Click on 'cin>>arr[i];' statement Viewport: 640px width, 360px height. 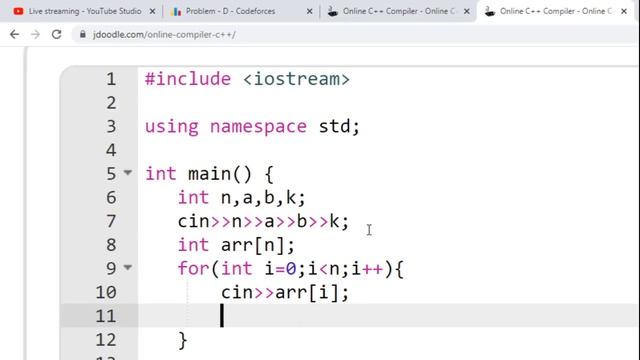click(285, 293)
